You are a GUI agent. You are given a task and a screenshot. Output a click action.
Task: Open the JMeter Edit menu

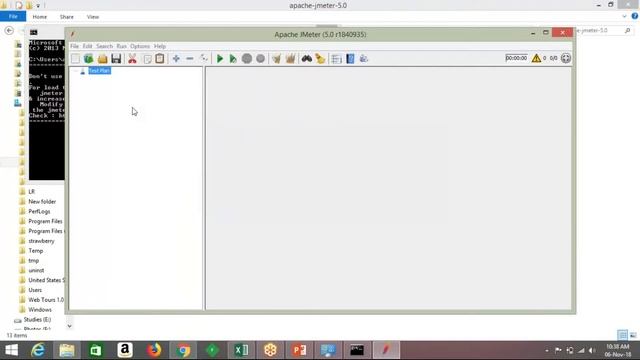point(87,46)
